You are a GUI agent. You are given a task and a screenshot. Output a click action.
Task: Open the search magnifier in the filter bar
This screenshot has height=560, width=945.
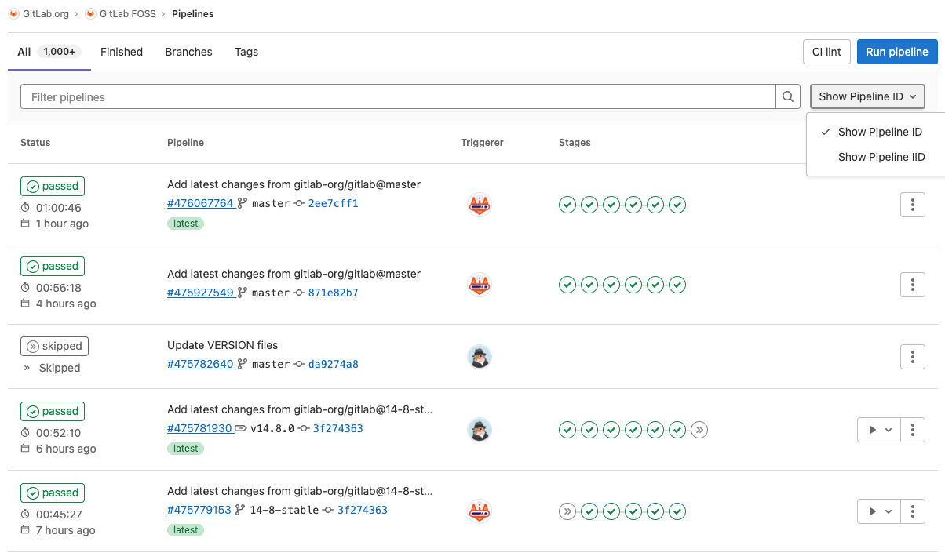[x=787, y=96]
